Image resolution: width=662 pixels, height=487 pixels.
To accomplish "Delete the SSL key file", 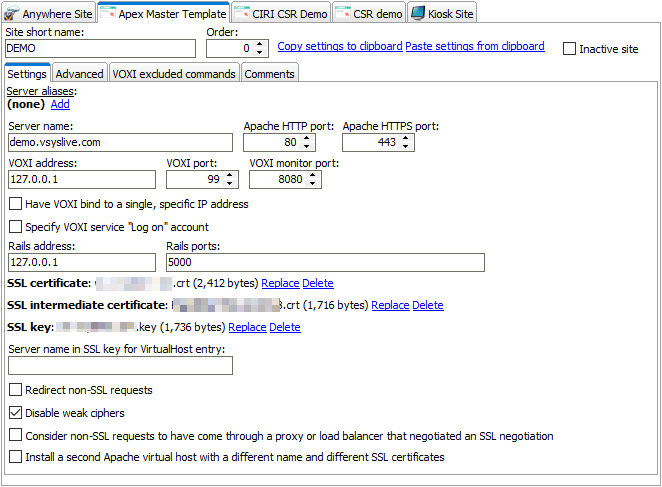I will 284,328.
